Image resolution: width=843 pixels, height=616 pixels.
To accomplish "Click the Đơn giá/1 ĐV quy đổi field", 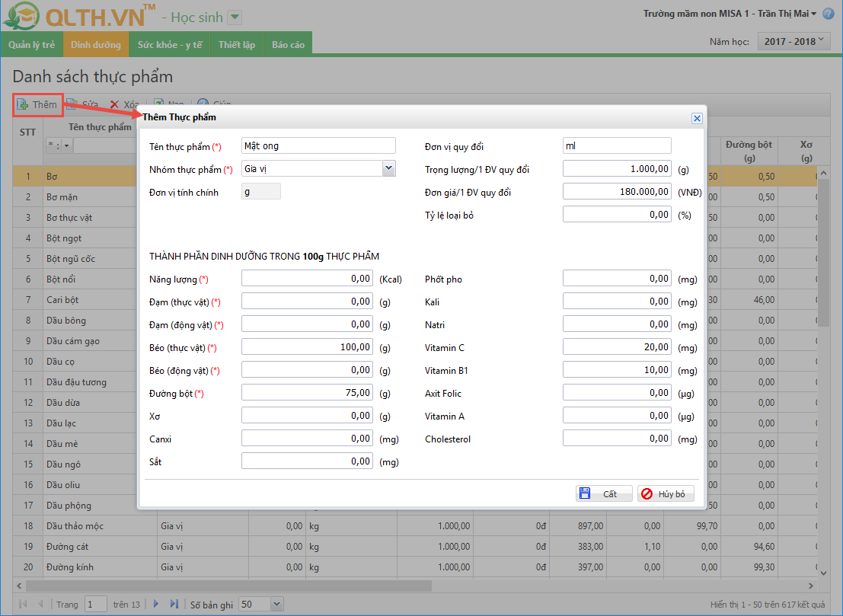I will (x=617, y=192).
